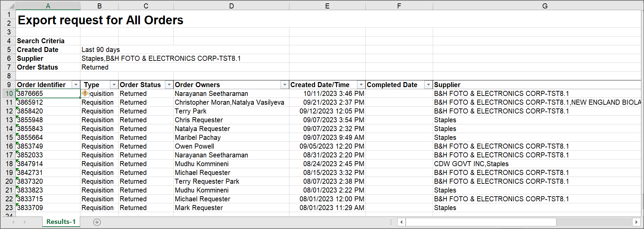
Task: Open the Order Status filter dropdown
Action: [x=169, y=85]
